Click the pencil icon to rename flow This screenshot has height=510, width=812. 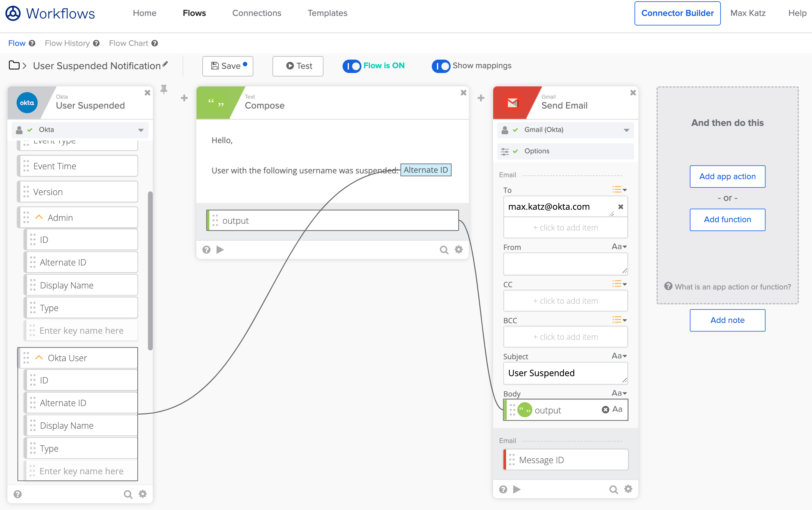tap(165, 64)
